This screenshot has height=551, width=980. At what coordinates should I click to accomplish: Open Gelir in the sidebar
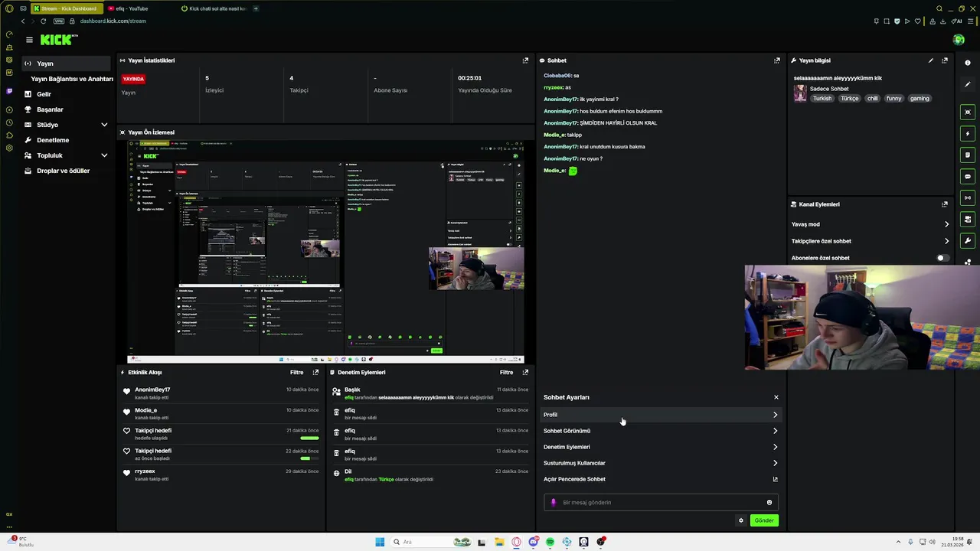(x=67, y=94)
